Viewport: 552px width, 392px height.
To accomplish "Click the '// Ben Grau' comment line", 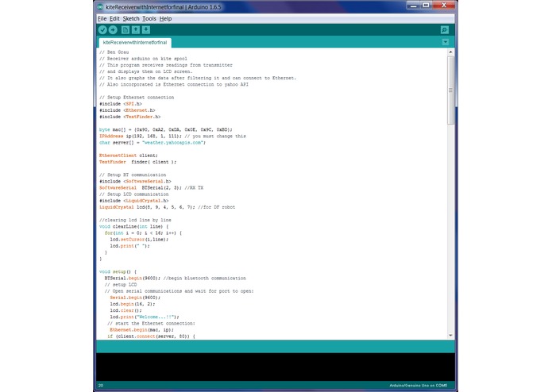I will click(x=114, y=52).
